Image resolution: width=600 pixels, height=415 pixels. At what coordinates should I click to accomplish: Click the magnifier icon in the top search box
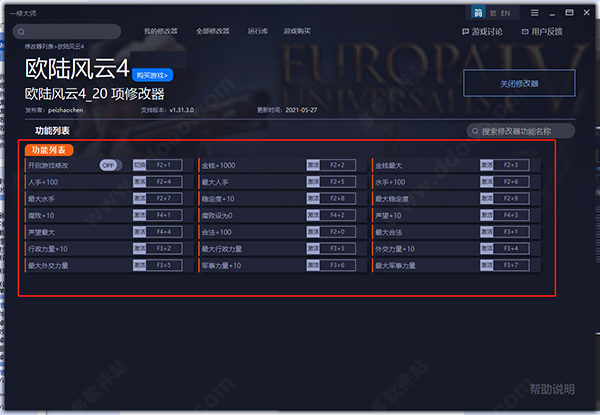click(21, 32)
